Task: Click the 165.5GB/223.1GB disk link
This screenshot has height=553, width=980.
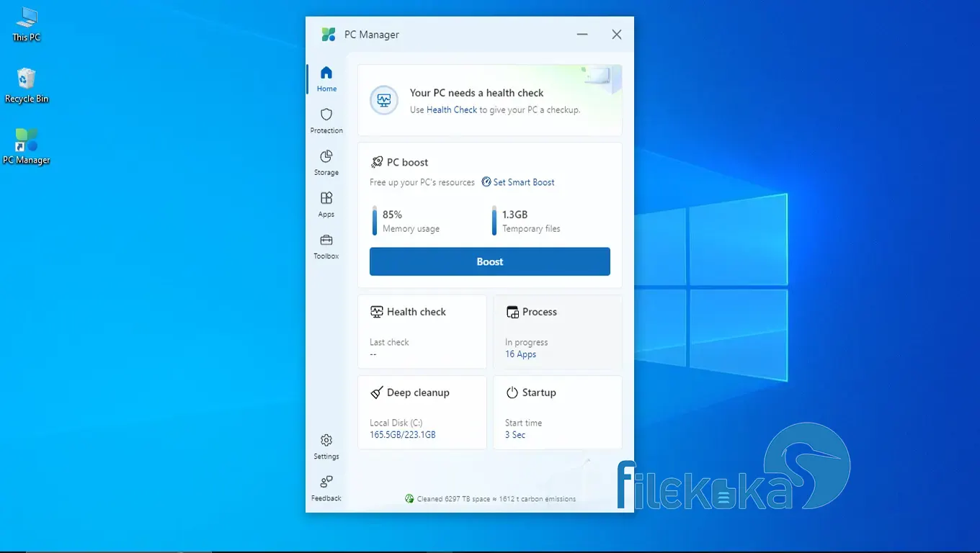Action: coord(403,435)
